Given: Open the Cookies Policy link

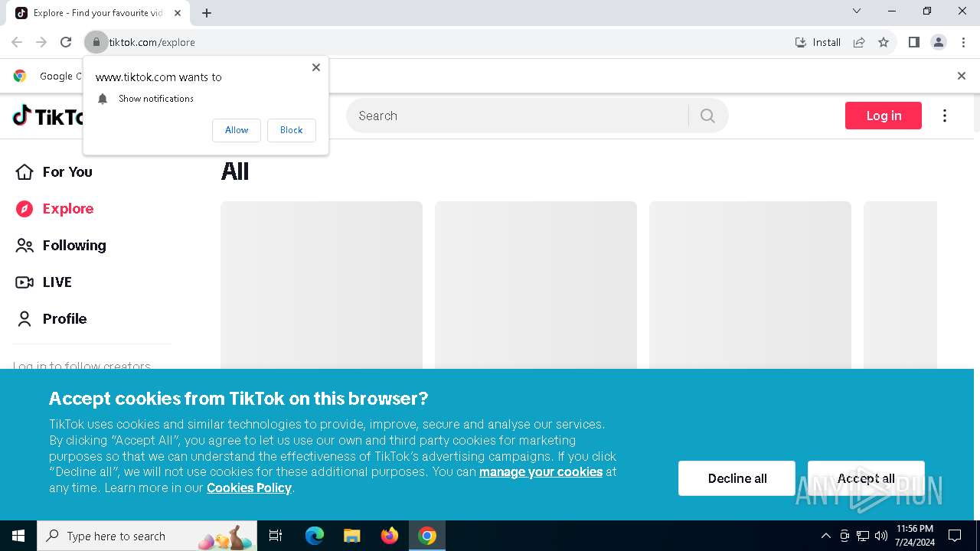Looking at the screenshot, I should point(249,488).
